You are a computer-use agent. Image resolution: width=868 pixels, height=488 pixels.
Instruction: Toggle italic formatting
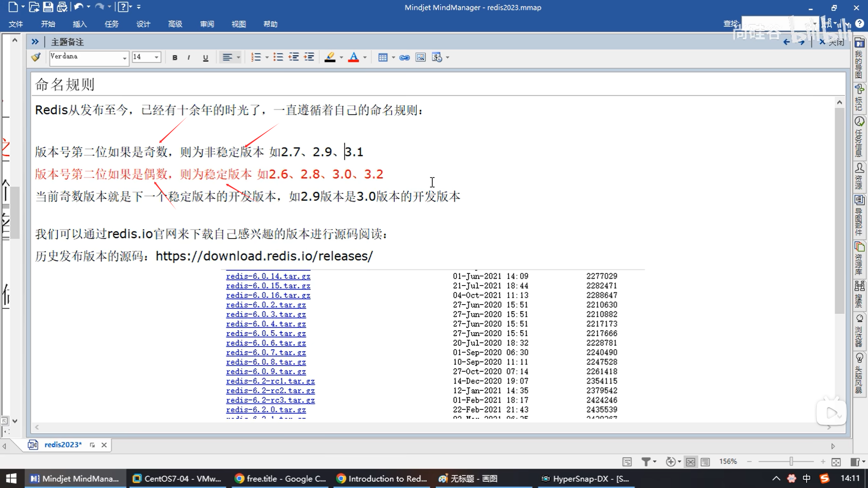pos(189,57)
